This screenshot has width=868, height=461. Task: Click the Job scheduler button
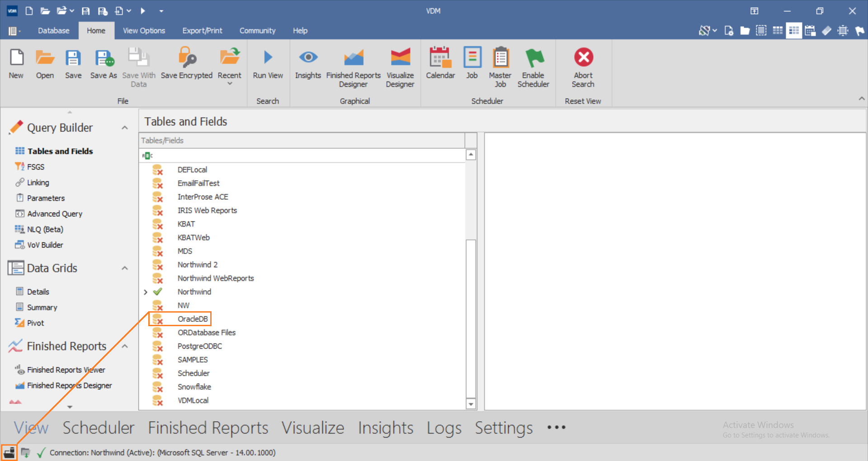[472, 64]
